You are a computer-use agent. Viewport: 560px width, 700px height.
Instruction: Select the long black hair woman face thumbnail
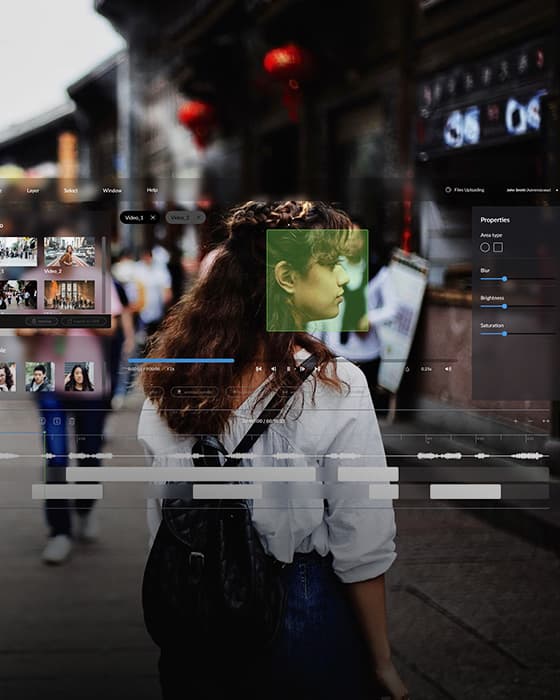tap(79, 377)
